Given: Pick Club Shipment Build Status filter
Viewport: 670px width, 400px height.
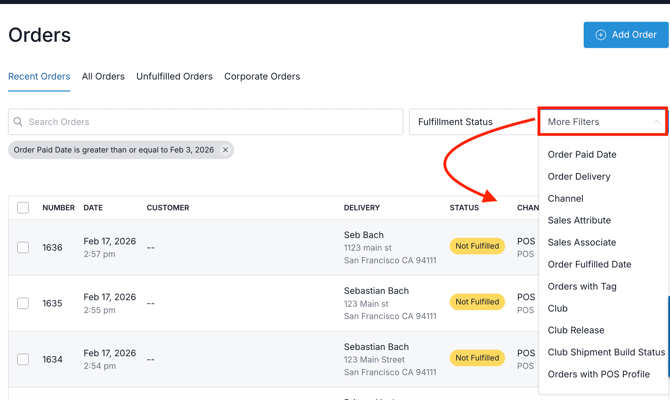Looking at the screenshot, I should click(x=606, y=352).
